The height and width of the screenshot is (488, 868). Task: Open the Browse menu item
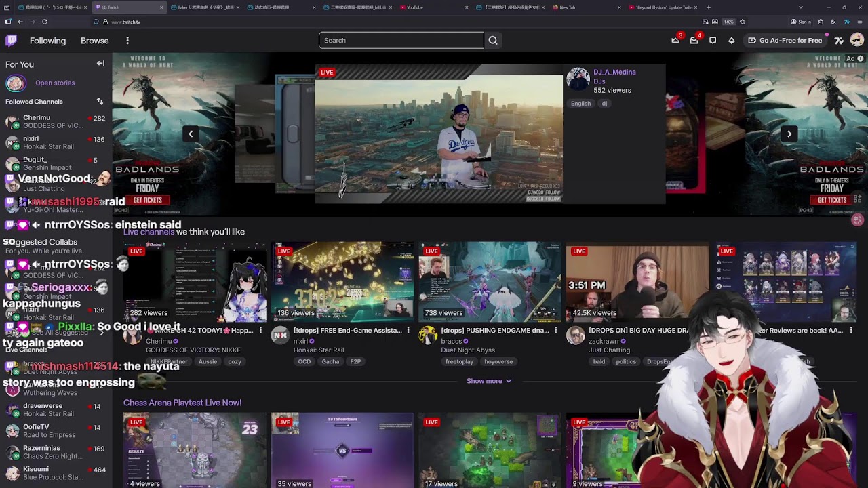[x=95, y=41]
